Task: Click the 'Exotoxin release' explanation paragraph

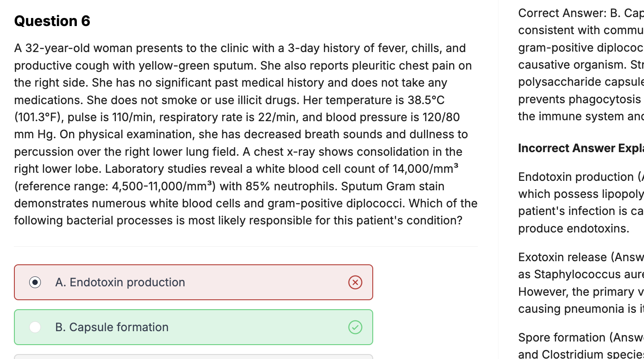Action: click(x=580, y=283)
